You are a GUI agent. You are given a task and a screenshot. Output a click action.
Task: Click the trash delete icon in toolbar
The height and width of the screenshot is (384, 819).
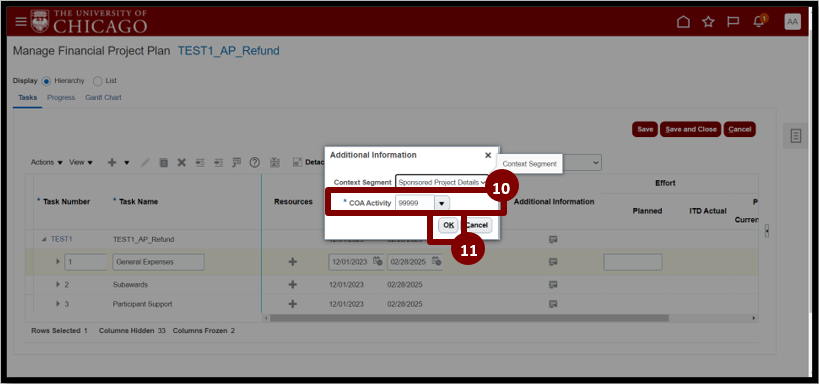[163, 162]
